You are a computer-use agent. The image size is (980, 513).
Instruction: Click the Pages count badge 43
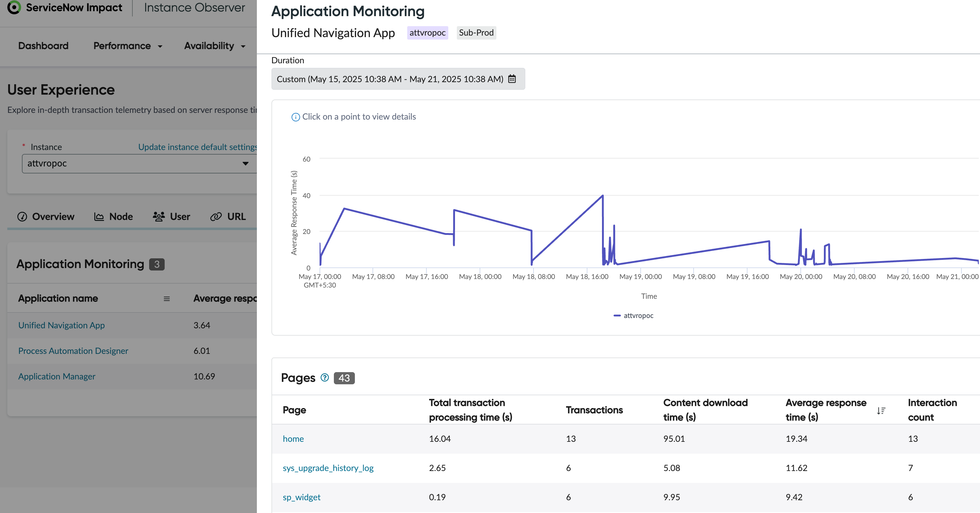tap(344, 378)
